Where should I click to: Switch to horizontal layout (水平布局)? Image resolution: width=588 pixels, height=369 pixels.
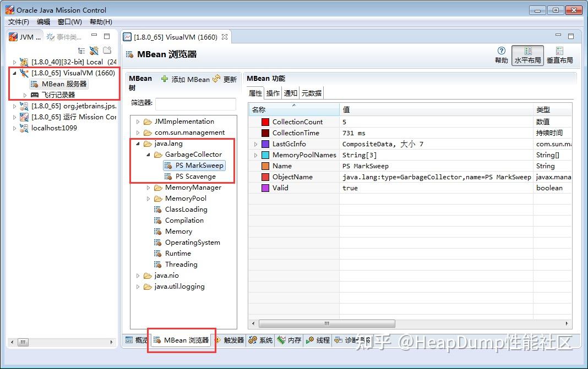[x=527, y=55]
